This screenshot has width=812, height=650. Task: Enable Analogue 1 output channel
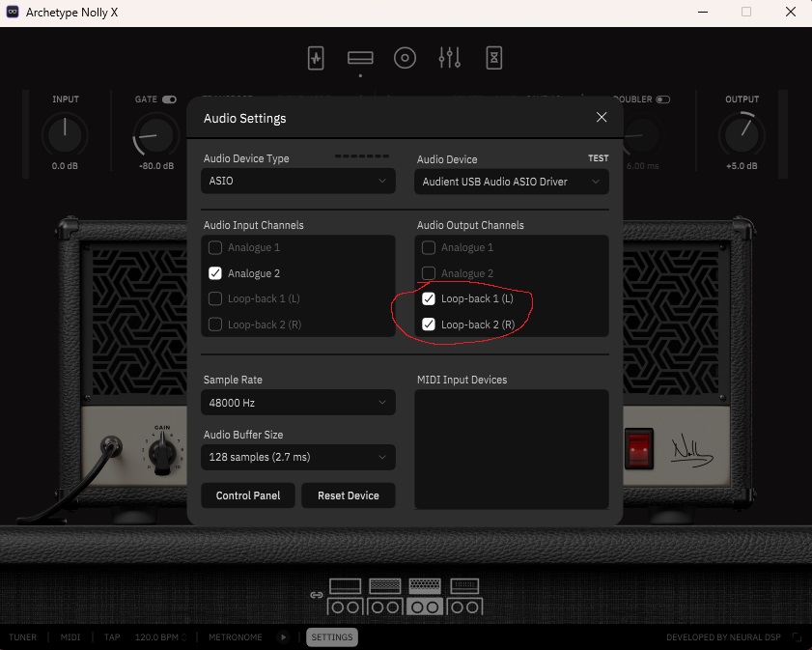(429, 247)
